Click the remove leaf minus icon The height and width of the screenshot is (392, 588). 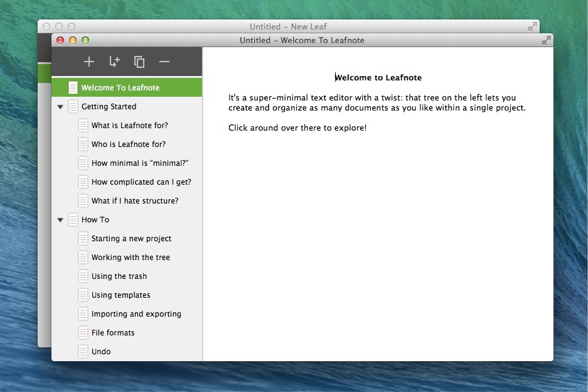(164, 62)
